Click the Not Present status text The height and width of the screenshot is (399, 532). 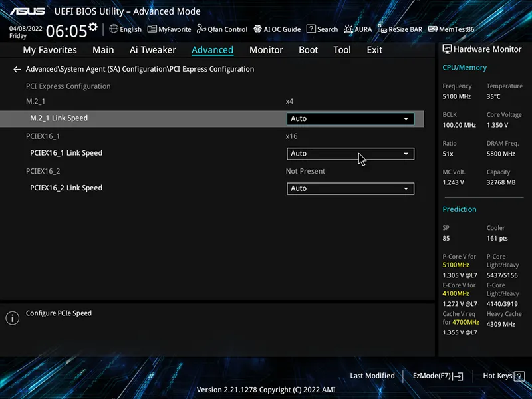[x=305, y=171]
